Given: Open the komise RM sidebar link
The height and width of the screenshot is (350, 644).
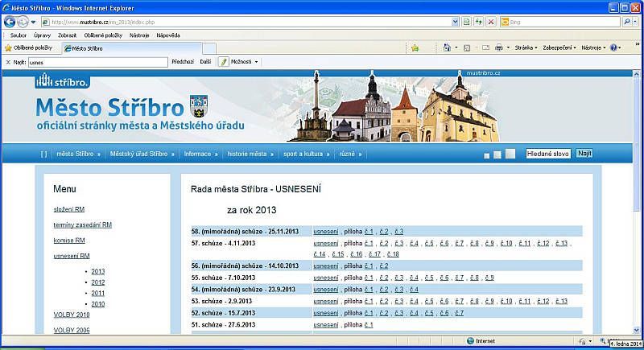Looking at the screenshot, I should click(68, 240).
